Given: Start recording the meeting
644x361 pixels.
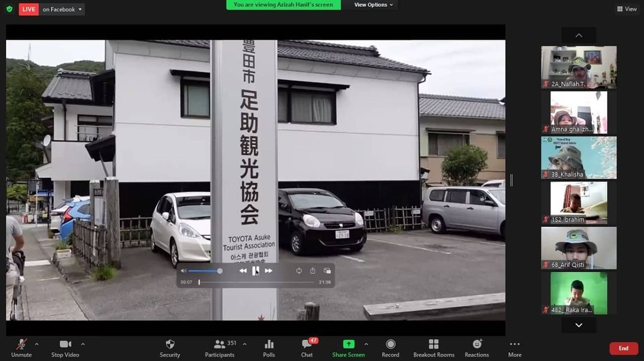Looking at the screenshot, I should (x=391, y=348).
